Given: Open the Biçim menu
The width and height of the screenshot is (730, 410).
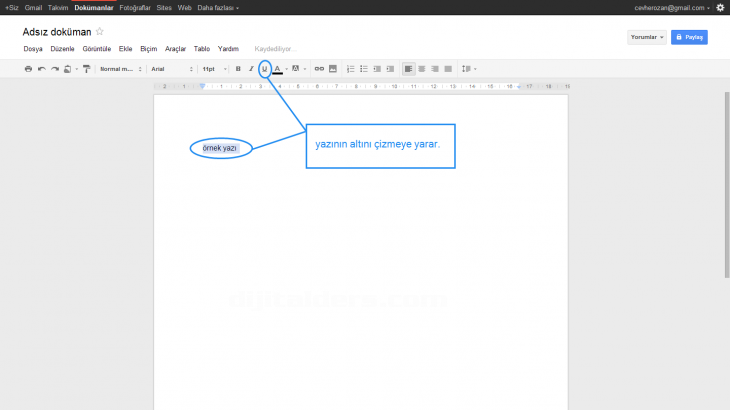Looking at the screenshot, I should pos(148,48).
